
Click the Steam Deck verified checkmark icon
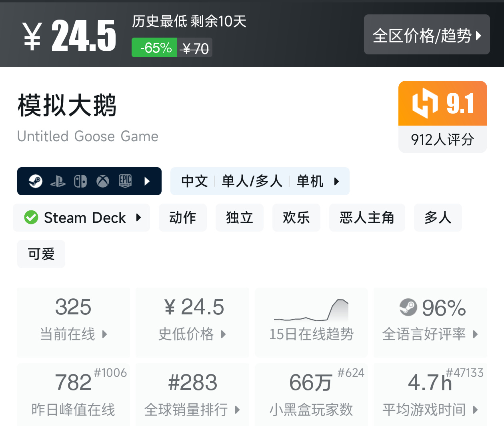[x=31, y=218]
